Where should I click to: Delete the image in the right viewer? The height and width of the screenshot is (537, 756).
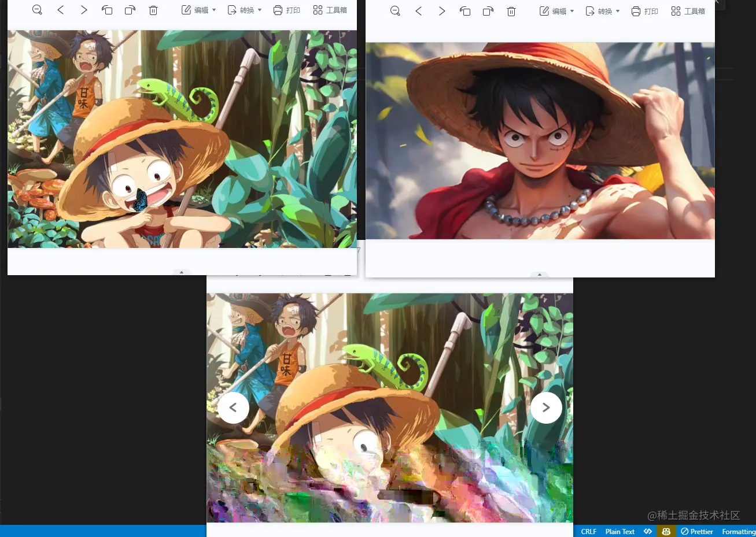511,11
